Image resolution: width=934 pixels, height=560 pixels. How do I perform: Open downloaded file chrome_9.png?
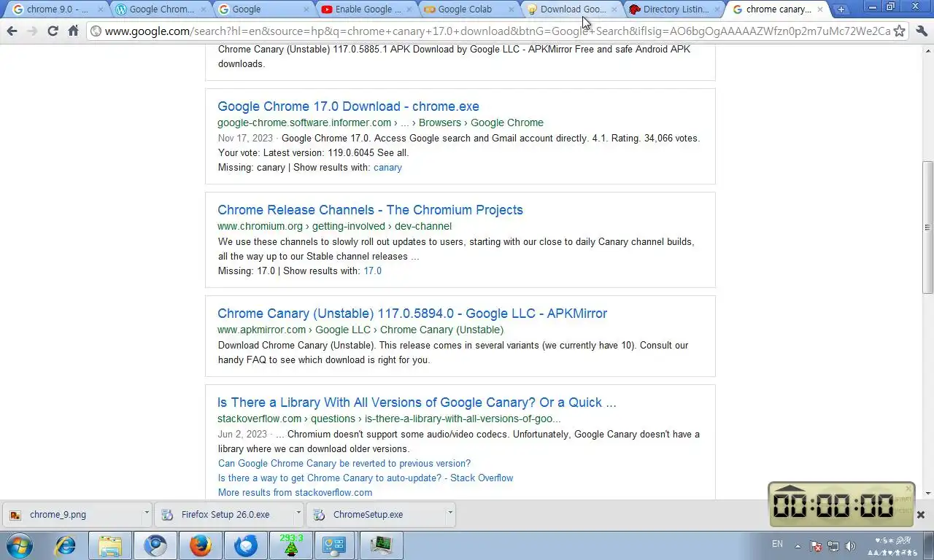coord(72,514)
